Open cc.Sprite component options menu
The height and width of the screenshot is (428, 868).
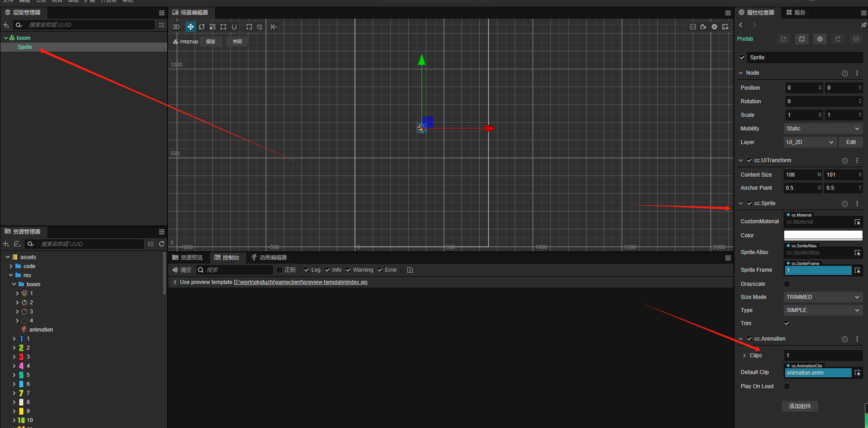coord(857,203)
